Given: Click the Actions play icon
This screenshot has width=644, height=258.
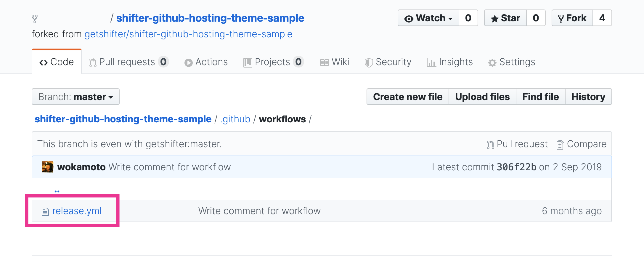Looking at the screenshot, I should tap(188, 63).
